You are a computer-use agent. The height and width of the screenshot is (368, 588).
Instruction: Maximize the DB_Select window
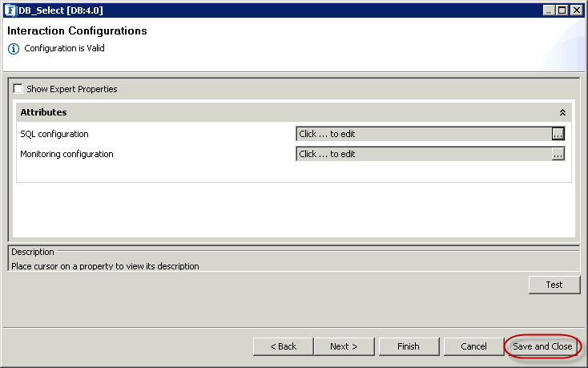pyautogui.click(x=562, y=10)
